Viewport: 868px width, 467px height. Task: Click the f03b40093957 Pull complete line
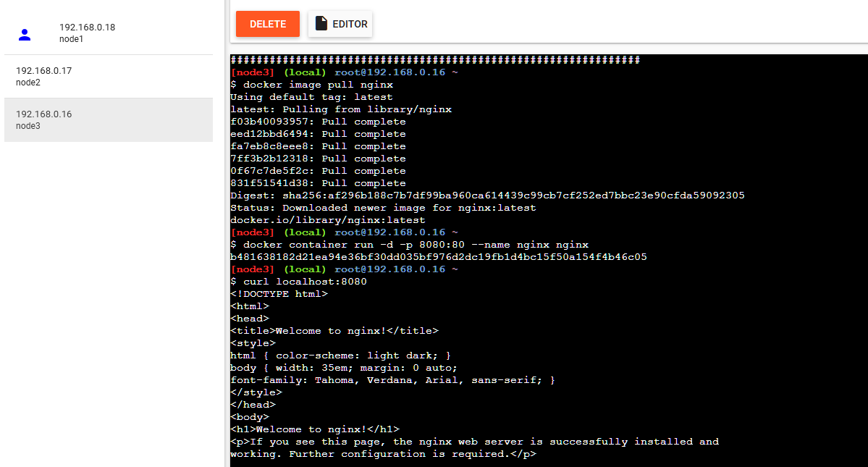(318, 122)
